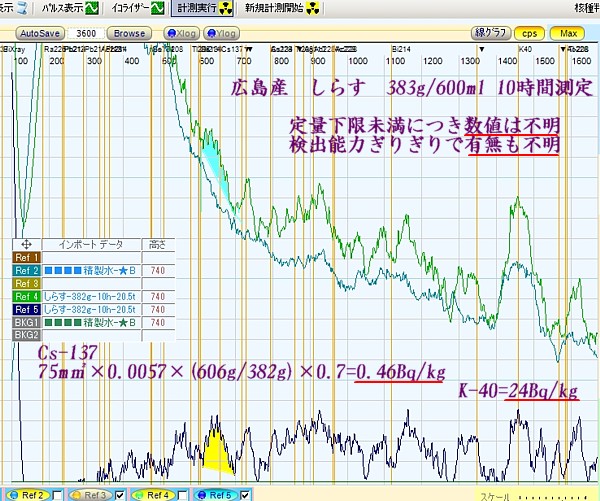Click the empty import data cell of Ref 1
600x501 pixels.
91,257
